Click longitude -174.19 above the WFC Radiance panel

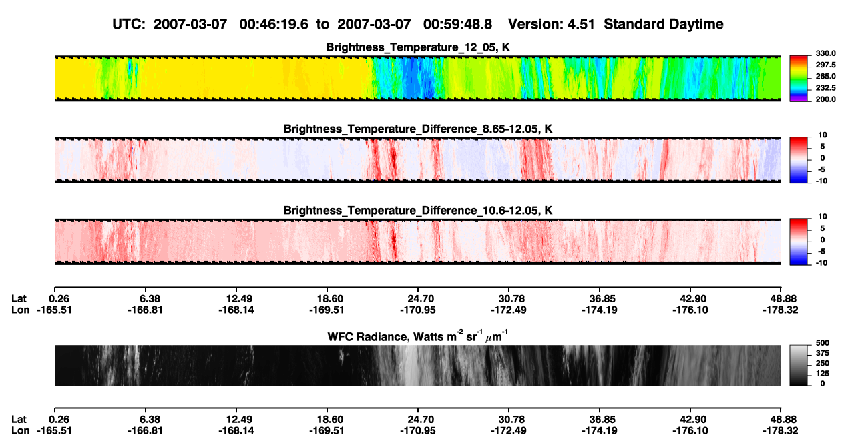[x=599, y=310]
